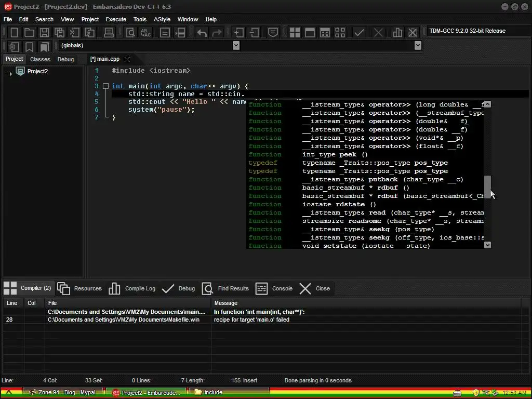Open the Compile Log bottom tab

pos(132,288)
